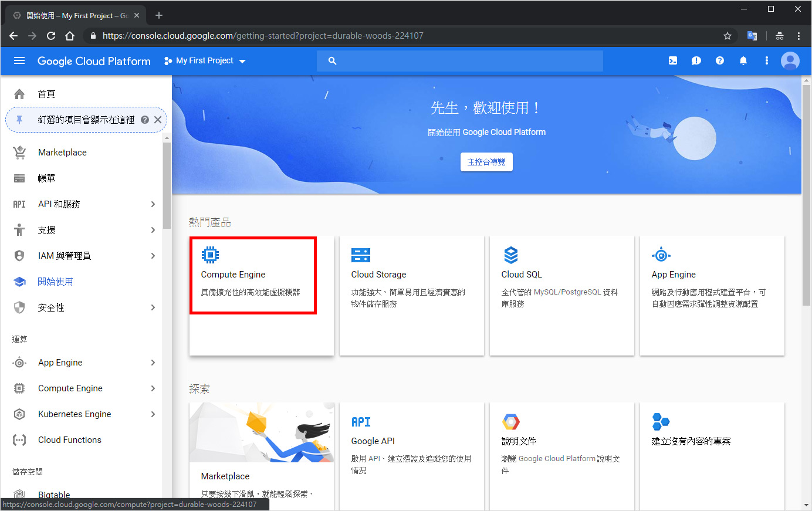Image resolution: width=812 pixels, height=511 pixels.
Task: Click the home icon in sidebar
Action: tap(19, 94)
